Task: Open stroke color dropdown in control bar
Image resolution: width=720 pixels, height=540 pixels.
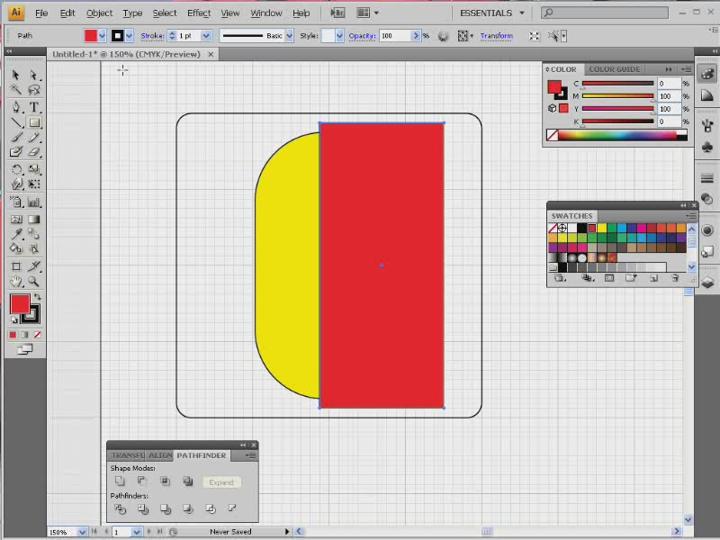Action: (x=129, y=35)
